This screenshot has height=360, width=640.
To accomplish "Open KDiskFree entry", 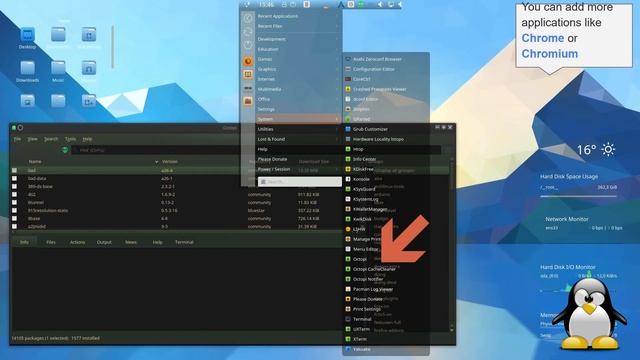I will [363, 169].
